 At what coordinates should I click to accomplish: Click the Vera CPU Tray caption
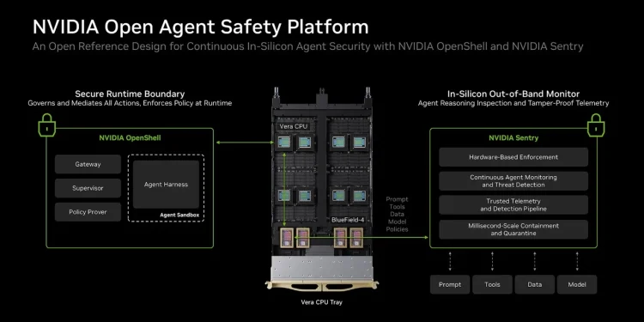322,302
